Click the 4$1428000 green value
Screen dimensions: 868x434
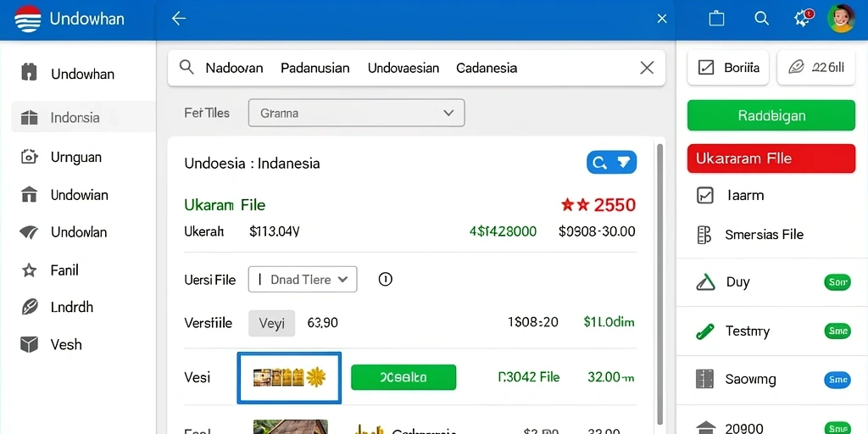click(x=503, y=231)
